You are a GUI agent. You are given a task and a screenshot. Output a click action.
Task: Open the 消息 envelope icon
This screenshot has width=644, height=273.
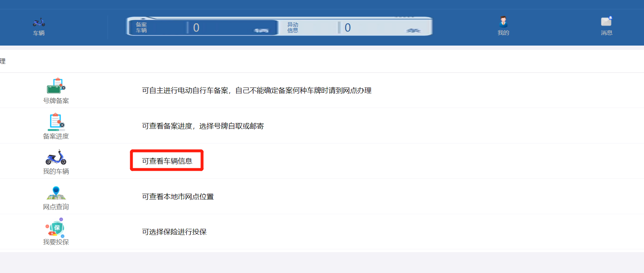coord(606,22)
